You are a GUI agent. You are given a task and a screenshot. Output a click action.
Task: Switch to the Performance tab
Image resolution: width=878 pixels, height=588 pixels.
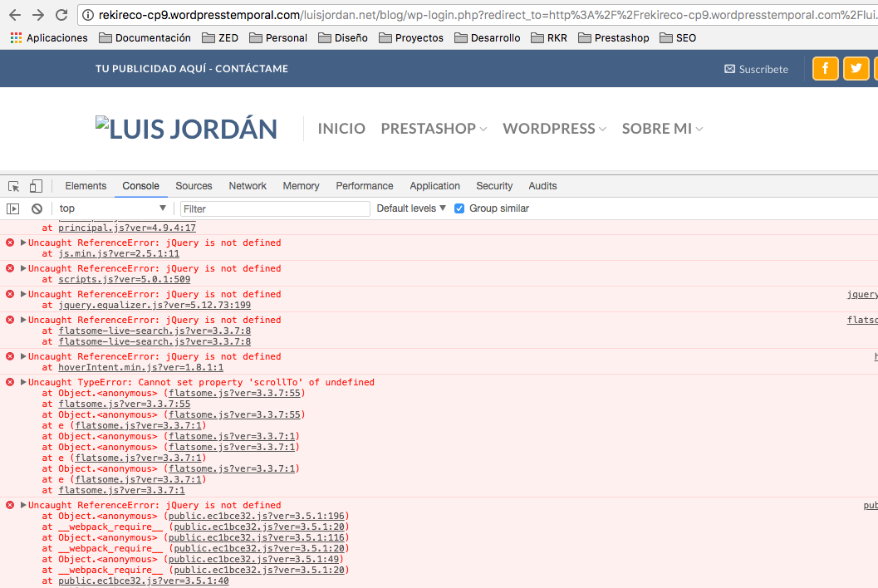pyautogui.click(x=365, y=186)
